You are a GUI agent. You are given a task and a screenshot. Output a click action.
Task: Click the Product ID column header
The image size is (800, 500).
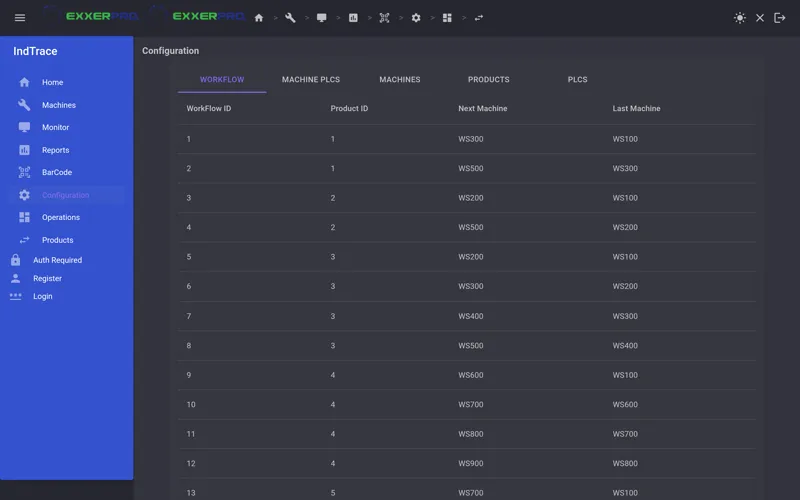pyautogui.click(x=349, y=109)
